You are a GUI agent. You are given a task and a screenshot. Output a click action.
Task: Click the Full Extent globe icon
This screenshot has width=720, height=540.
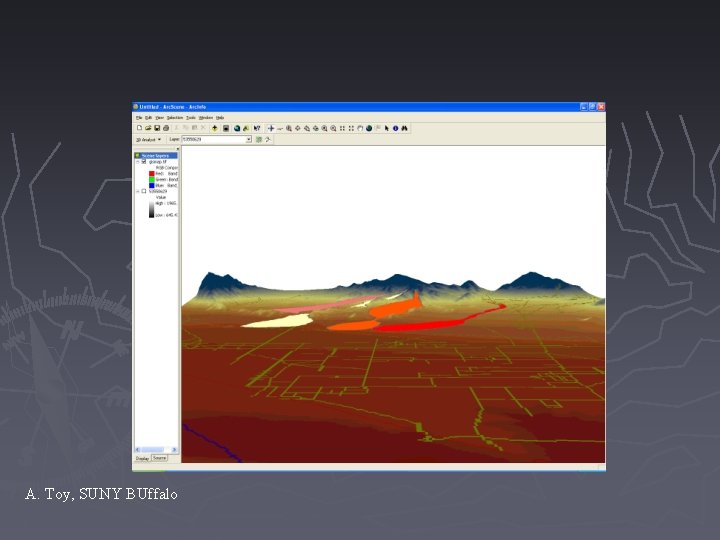369,128
